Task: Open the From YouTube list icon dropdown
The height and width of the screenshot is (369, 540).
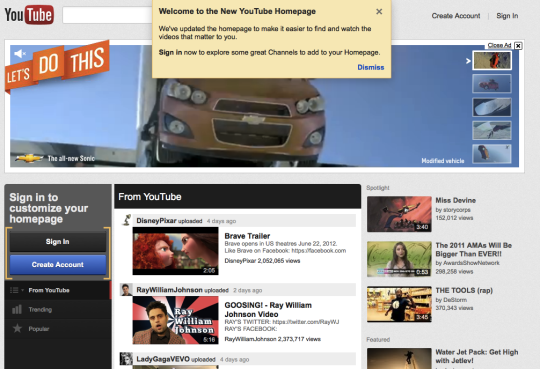Action: click(17, 290)
